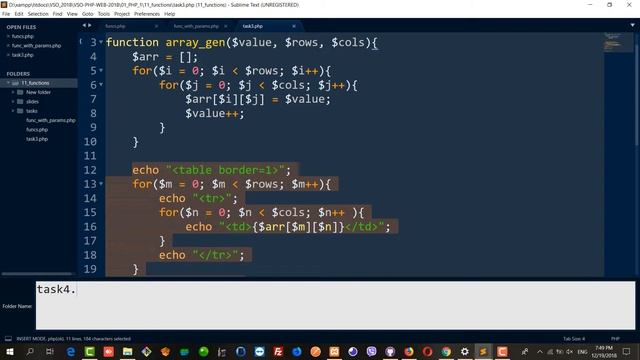The image size is (640, 360).
Task: Click the ENG language indicator
Action: coord(582,351)
